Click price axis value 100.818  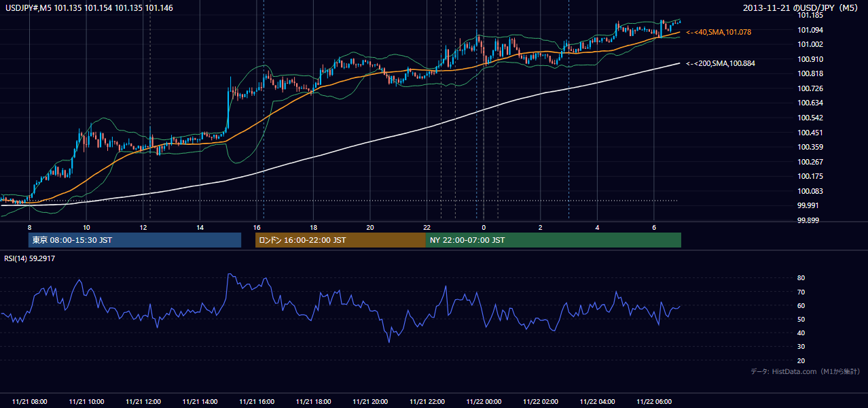coord(811,73)
